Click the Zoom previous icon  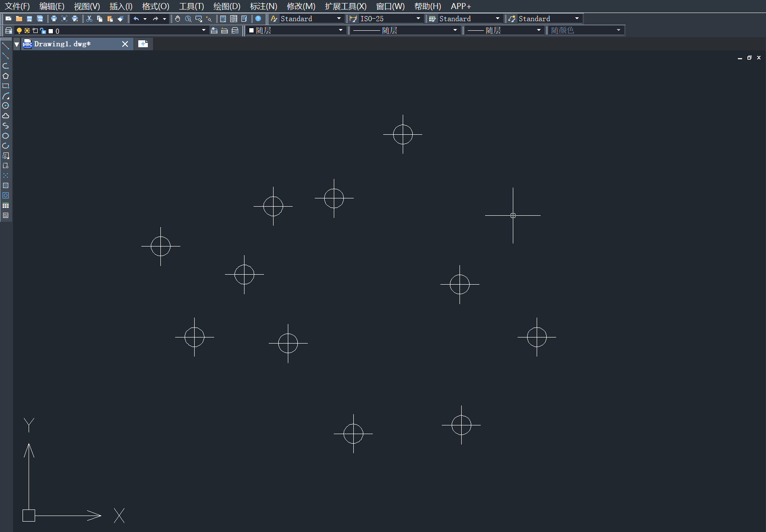[x=209, y=19]
